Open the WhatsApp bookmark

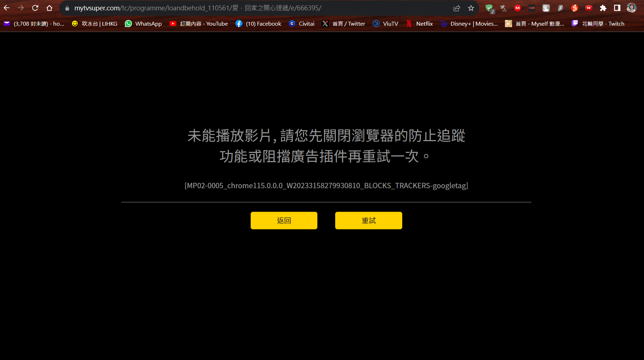click(143, 24)
